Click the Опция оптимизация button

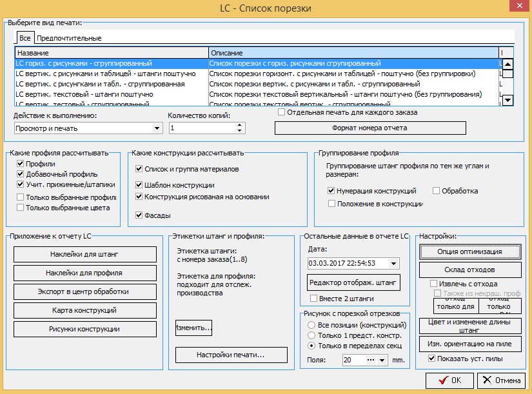tap(470, 251)
